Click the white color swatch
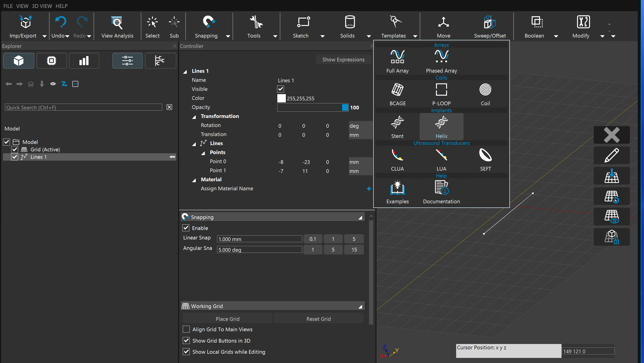This screenshot has width=644, height=363. 281,98
